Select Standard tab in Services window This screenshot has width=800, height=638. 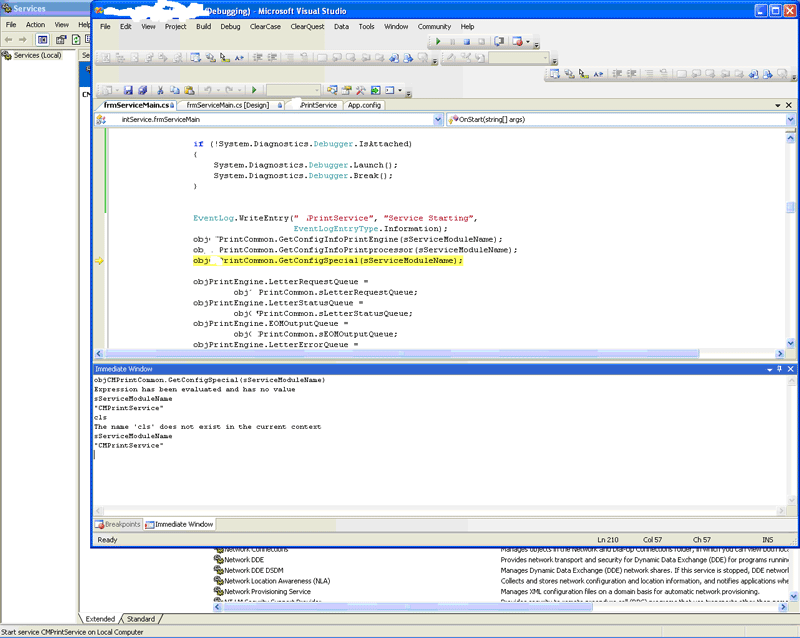coord(141,619)
